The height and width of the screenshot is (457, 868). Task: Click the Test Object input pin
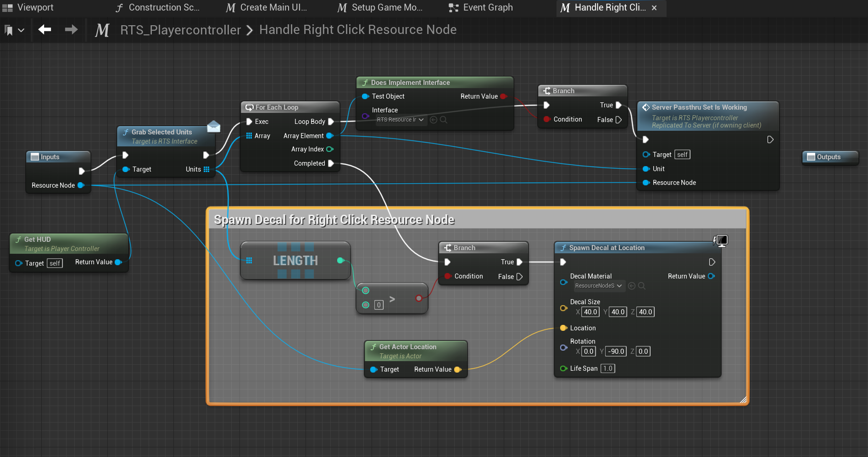(x=365, y=96)
